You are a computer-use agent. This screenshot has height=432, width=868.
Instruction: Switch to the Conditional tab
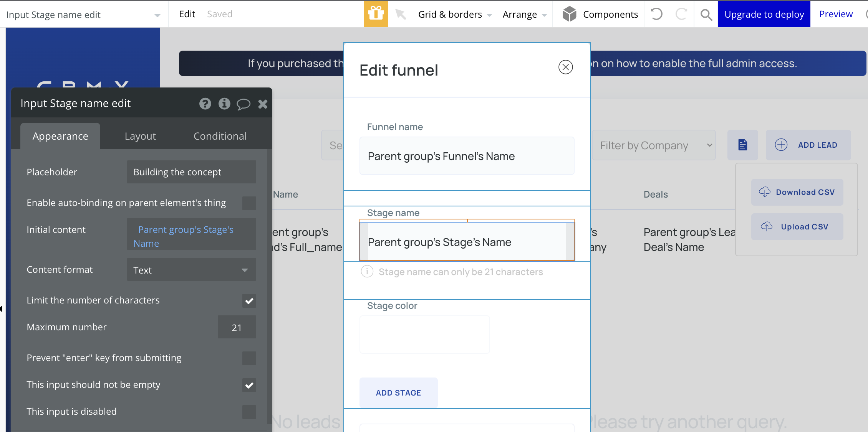tap(220, 136)
